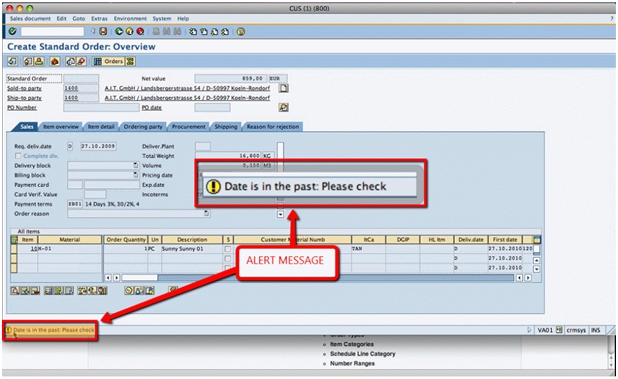
Task: Click the icon beside the PO date field
Action: 283,107
